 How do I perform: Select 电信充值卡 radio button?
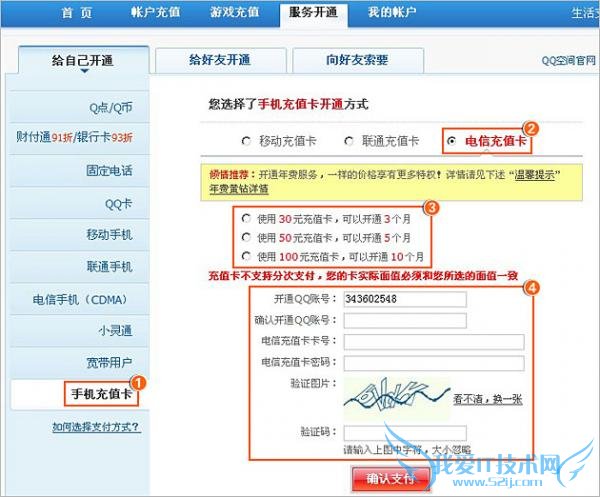click(x=452, y=141)
